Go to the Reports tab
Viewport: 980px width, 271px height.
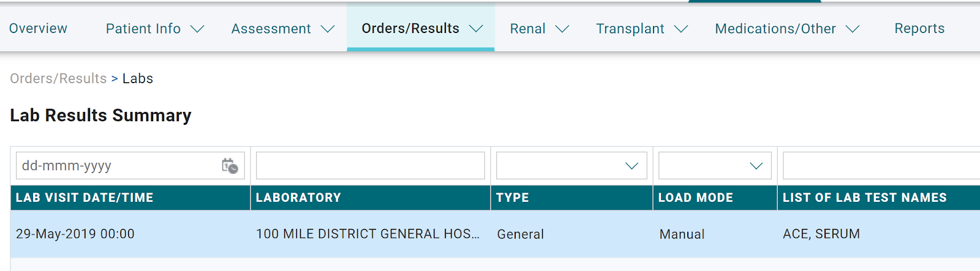coord(919,29)
